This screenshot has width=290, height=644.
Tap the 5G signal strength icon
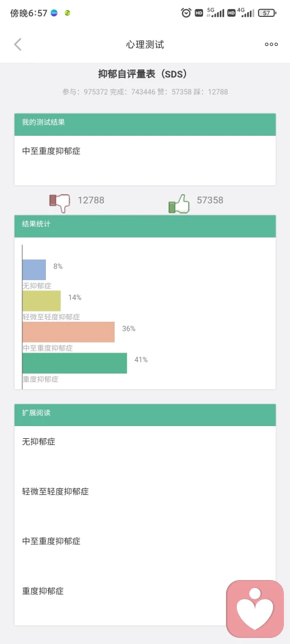tap(215, 12)
